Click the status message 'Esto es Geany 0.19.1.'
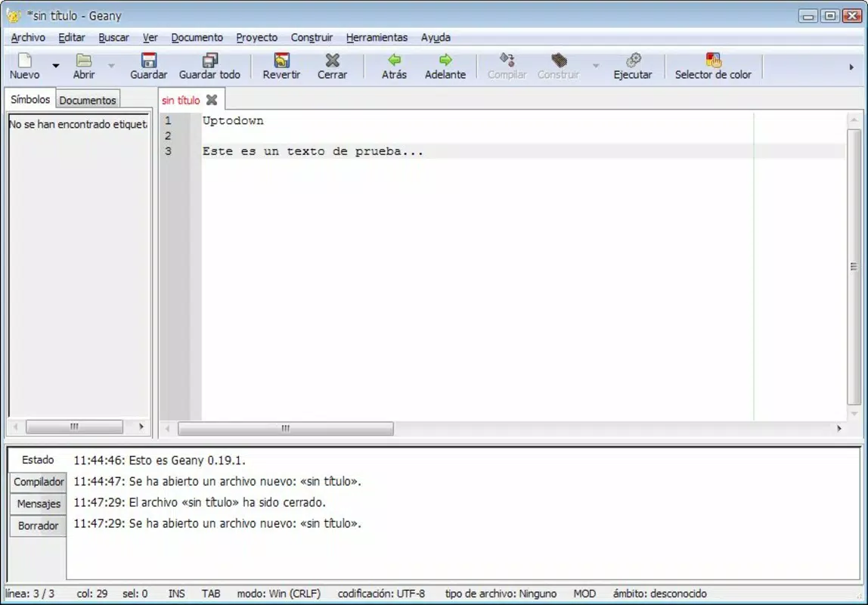The image size is (868, 605). pyautogui.click(x=187, y=461)
